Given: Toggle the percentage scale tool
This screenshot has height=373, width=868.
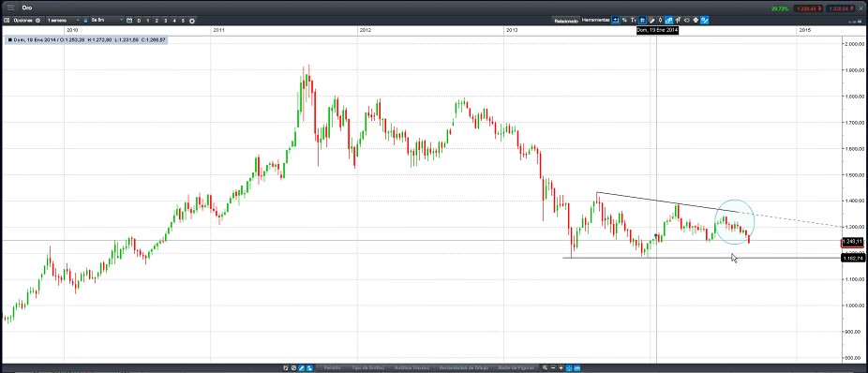Looking at the screenshot, I should pos(624,20).
